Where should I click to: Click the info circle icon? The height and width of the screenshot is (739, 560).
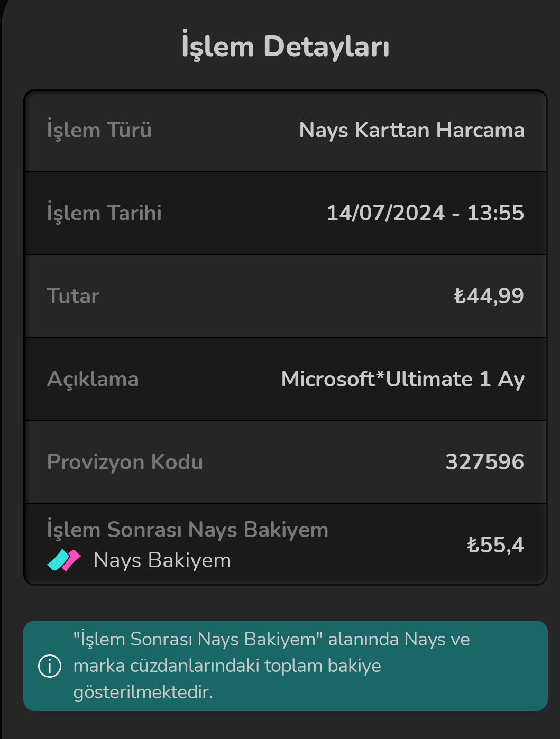[x=50, y=666]
